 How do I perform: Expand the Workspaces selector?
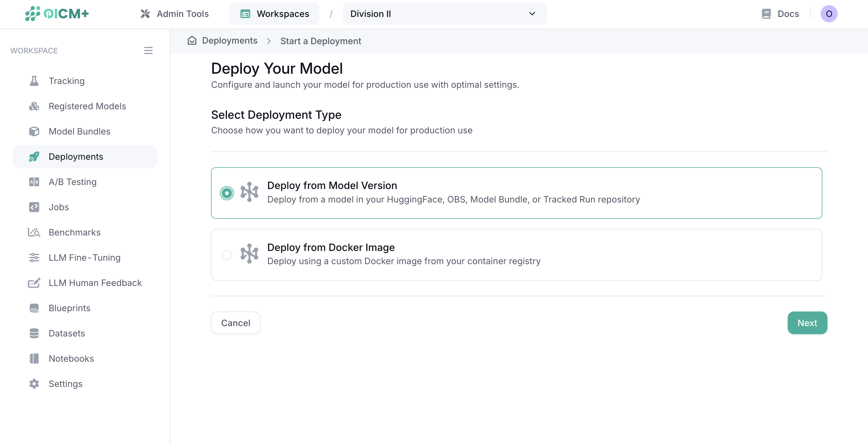[274, 13]
